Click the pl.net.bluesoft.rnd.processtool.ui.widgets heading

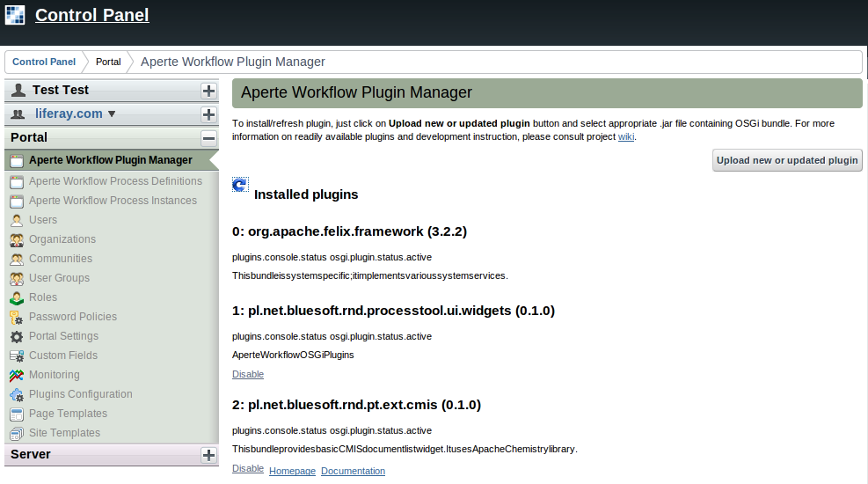tap(393, 311)
